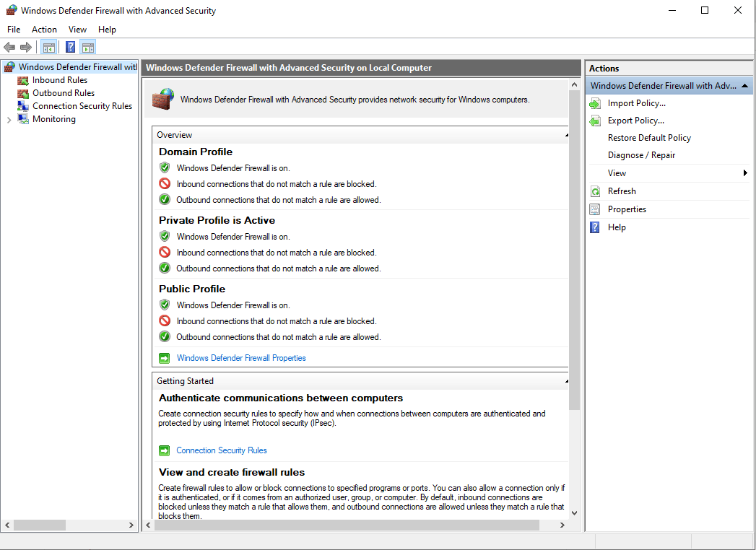This screenshot has width=756, height=550.
Task: Open the Help menu in menu bar
Action: click(107, 30)
